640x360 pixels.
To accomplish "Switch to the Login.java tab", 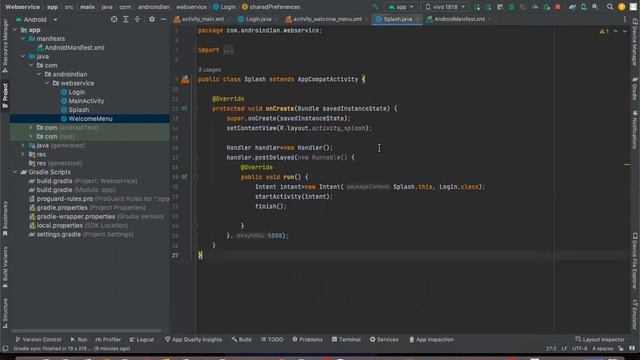I will click(x=255, y=19).
